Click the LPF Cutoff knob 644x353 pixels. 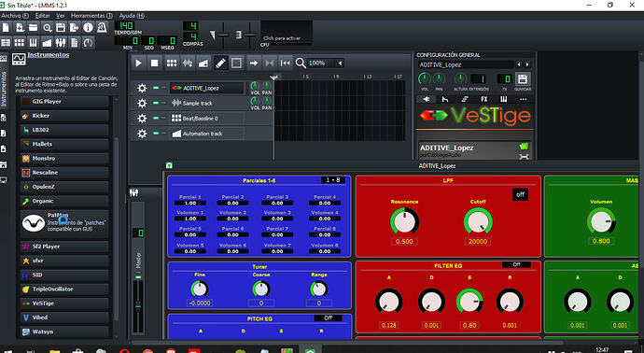coord(478,221)
